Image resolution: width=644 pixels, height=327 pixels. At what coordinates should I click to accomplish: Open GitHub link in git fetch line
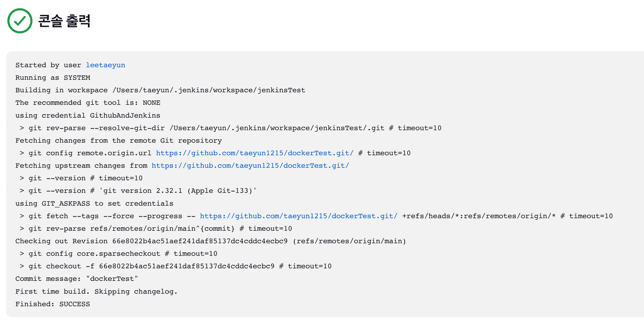tap(298, 216)
